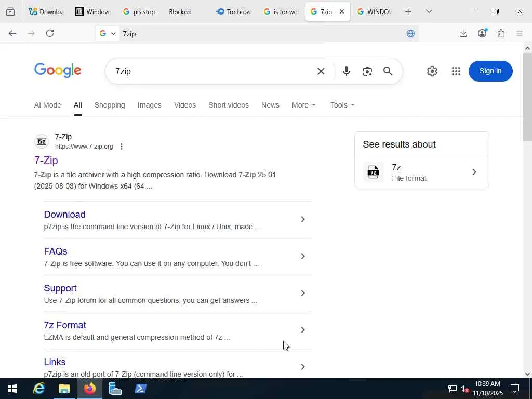Open the extensions puzzle icon
Viewport: 532px width, 399px height.
(x=501, y=33)
